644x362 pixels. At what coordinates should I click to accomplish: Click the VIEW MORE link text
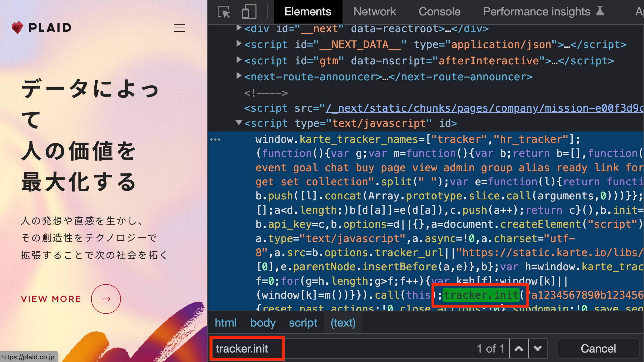click(x=51, y=299)
